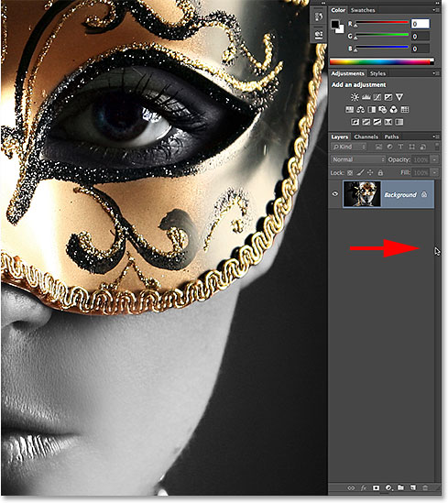Toggle smart object layer filter
The height and width of the screenshot is (503, 448).
pyautogui.click(x=423, y=147)
